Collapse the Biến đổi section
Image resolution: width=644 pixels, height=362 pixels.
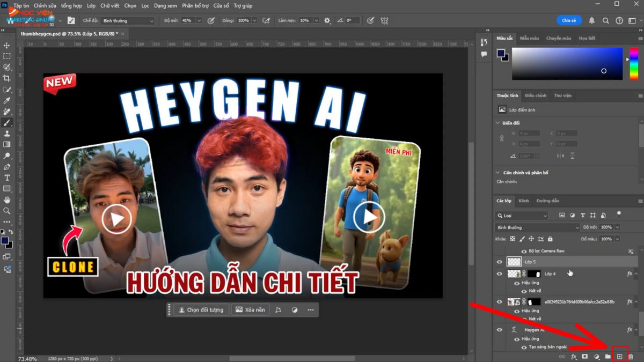[498, 123]
